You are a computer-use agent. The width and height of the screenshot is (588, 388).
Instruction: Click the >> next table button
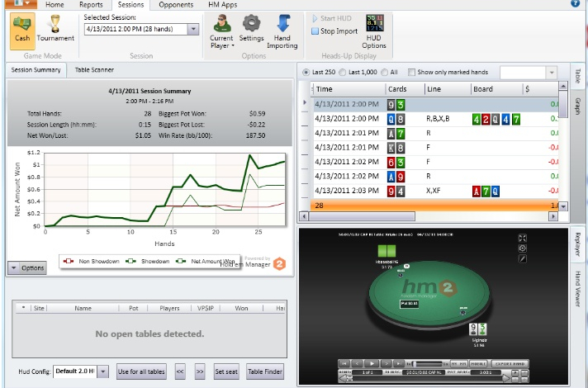pyautogui.click(x=200, y=371)
